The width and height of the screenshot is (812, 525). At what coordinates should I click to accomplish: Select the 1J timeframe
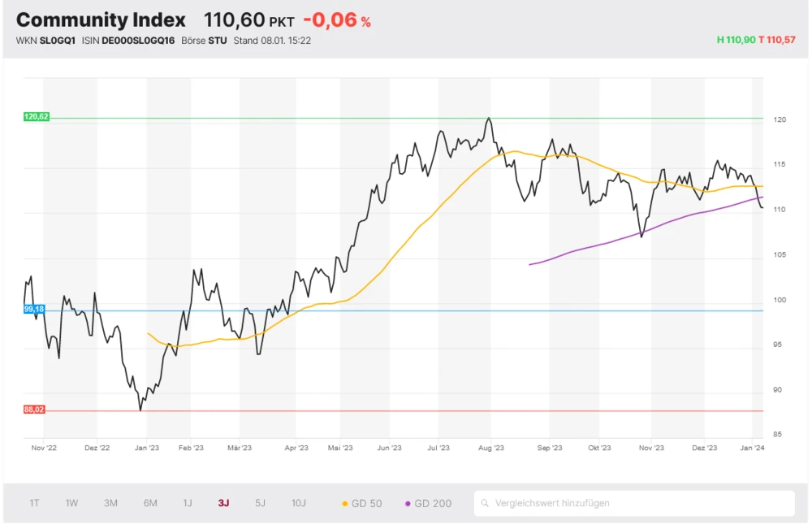point(186,504)
